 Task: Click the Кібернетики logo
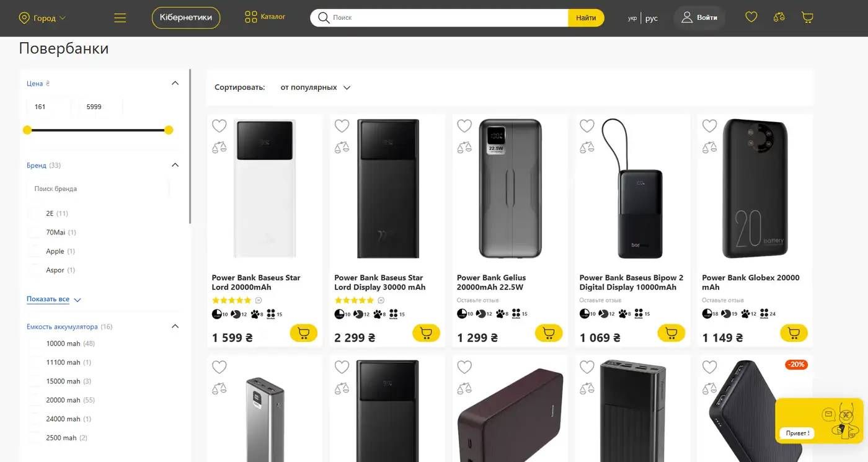[186, 18]
